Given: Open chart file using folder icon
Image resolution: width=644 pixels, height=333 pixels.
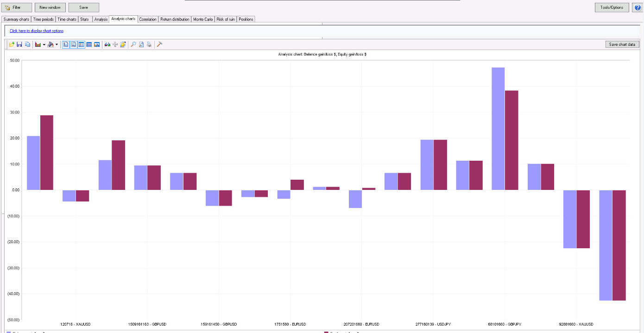Looking at the screenshot, I should pyautogui.click(x=12, y=44).
